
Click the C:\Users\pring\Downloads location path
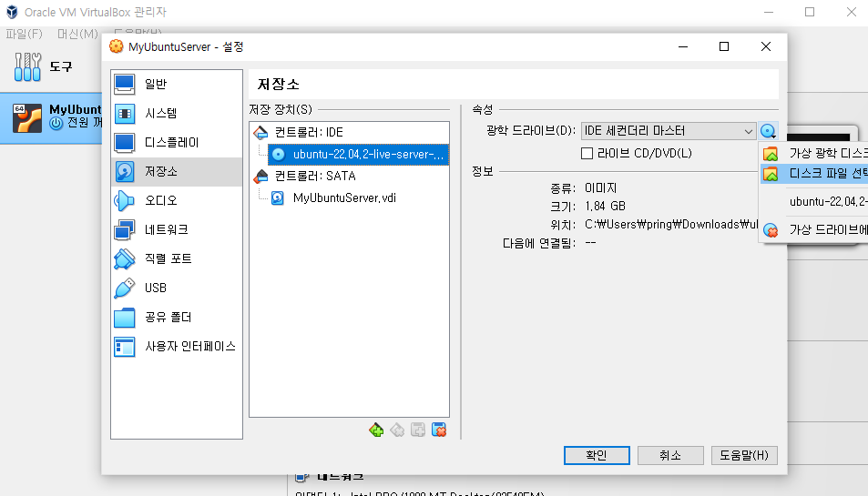[x=671, y=225]
